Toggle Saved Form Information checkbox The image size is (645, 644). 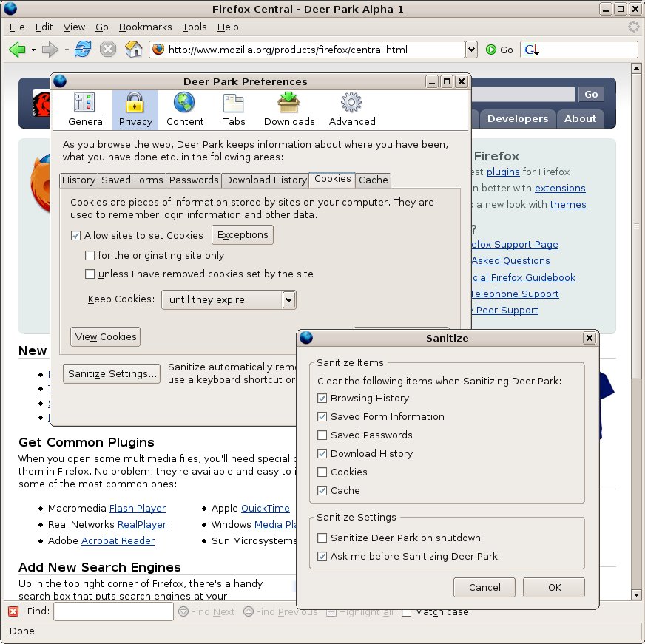tap(322, 416)
